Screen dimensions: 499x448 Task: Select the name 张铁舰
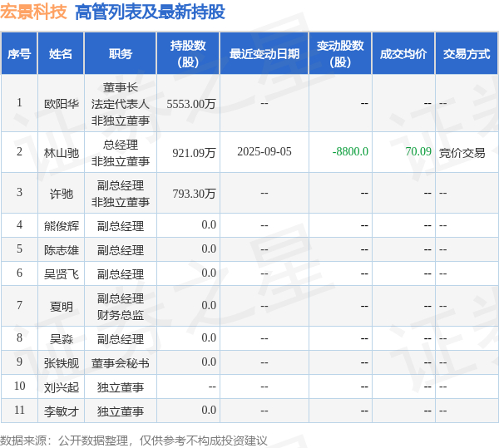click(62, 362)
